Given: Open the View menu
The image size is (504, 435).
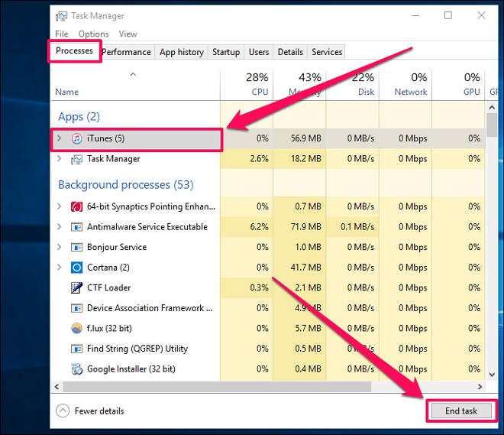Looking at the screenshot, I should coord(128,34).
